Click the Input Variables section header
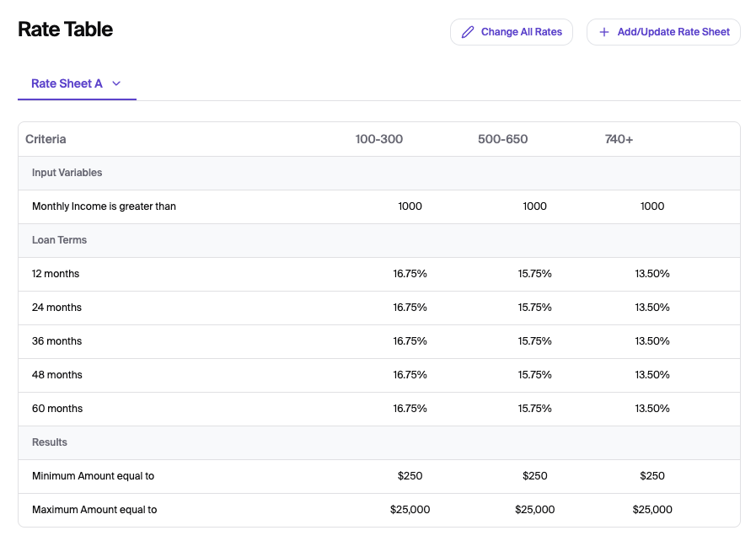This screenshot has width=756, height=541. 67,173
